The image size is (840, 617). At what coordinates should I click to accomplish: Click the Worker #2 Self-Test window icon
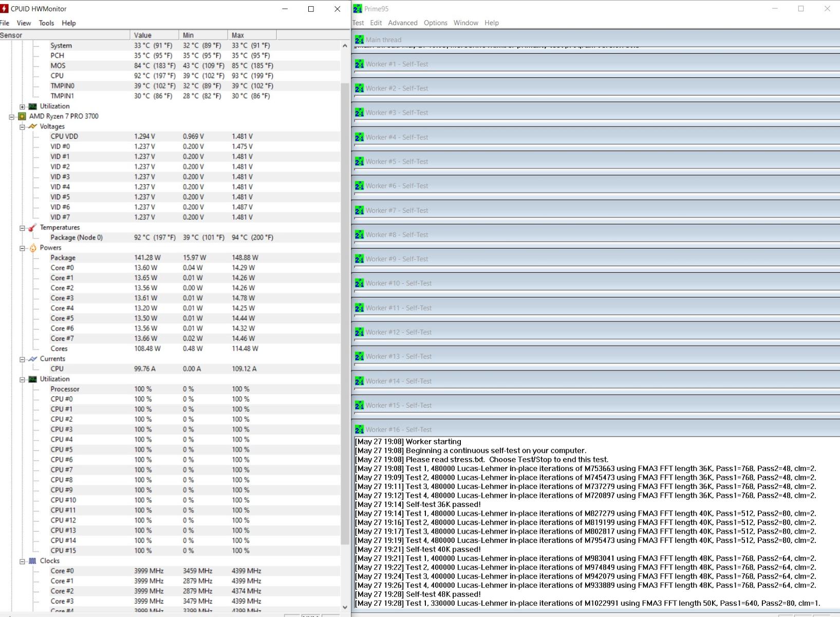[359, 88]
